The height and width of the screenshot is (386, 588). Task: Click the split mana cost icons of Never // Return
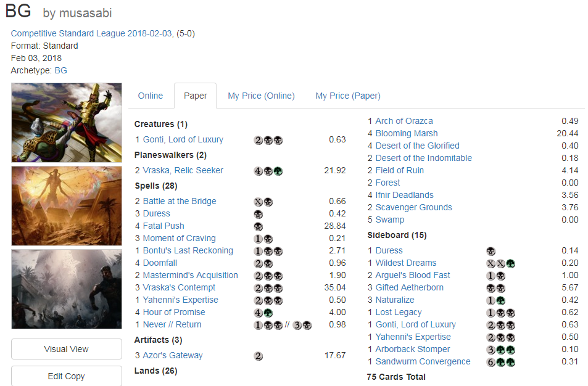tap(283, 326)
